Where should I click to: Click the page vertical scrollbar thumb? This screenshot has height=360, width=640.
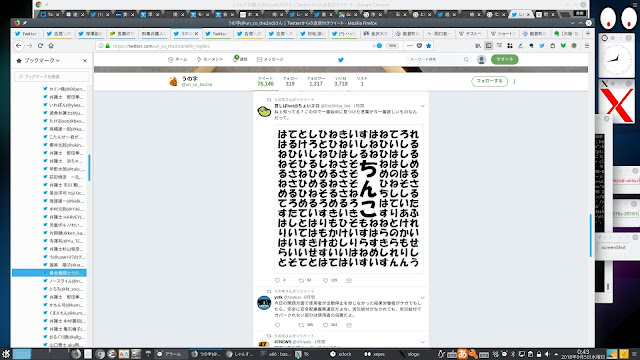(x=591, y=236)
